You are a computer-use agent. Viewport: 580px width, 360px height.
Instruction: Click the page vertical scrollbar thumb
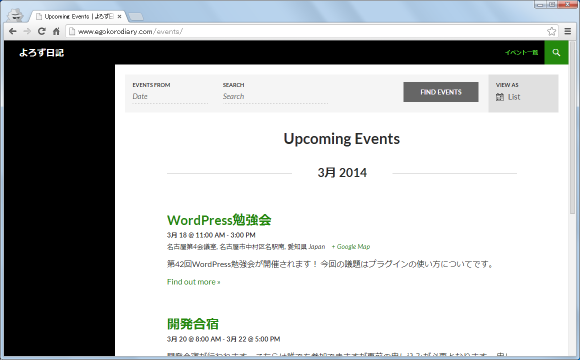(573, 129)
